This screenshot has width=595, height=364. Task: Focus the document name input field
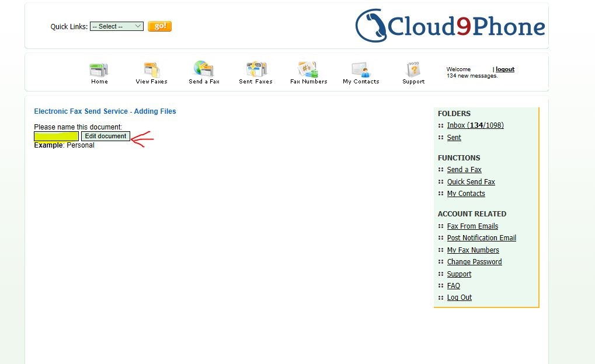click(56, 136)
